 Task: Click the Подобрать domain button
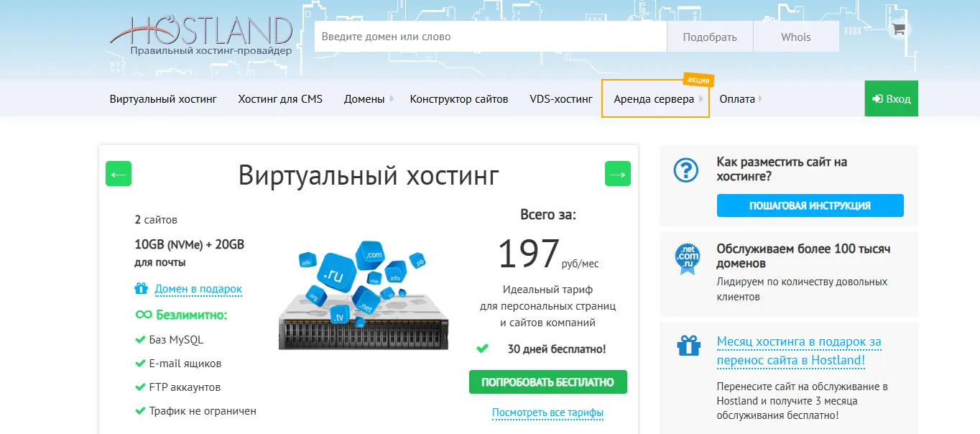[710, 37]
